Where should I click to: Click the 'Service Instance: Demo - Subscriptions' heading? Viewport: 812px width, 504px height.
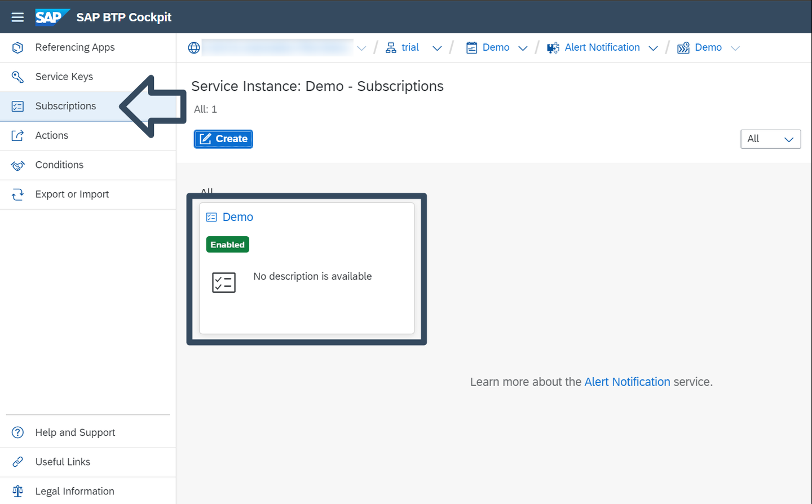(x=317, y=86)
